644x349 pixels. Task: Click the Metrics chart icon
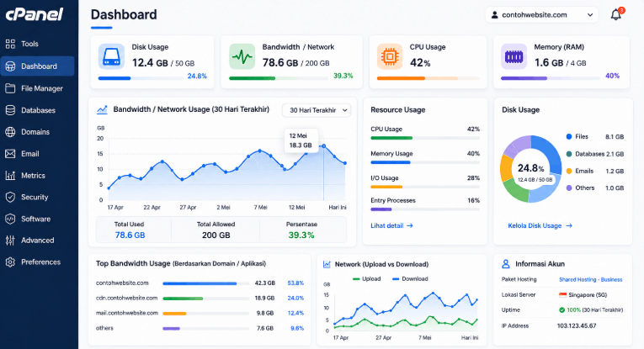(x=10, y=176)
